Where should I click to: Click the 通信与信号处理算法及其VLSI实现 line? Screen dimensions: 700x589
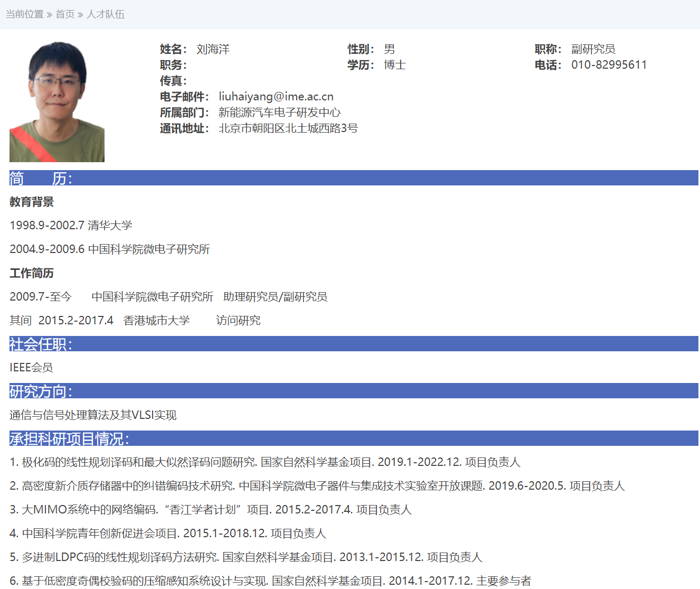click(x=93, y=415)
